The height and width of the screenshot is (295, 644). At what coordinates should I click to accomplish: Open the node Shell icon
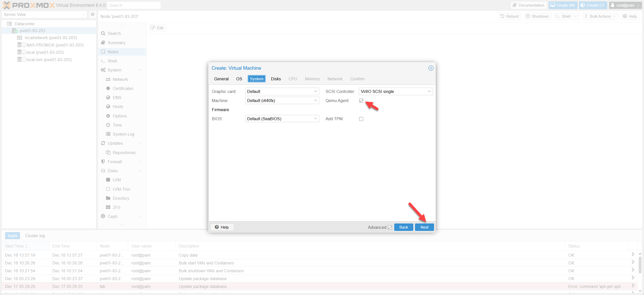tap(103, 61)
